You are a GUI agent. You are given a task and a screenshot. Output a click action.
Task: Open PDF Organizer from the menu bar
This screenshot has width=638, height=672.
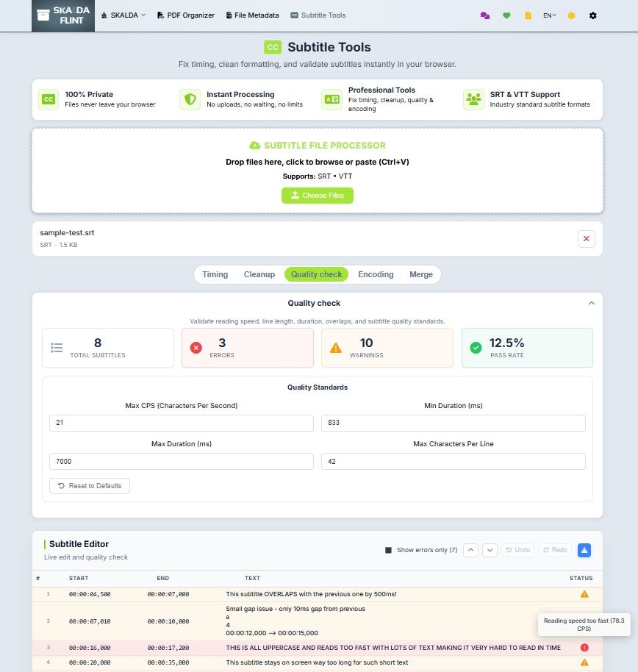[x=185, y=15]
